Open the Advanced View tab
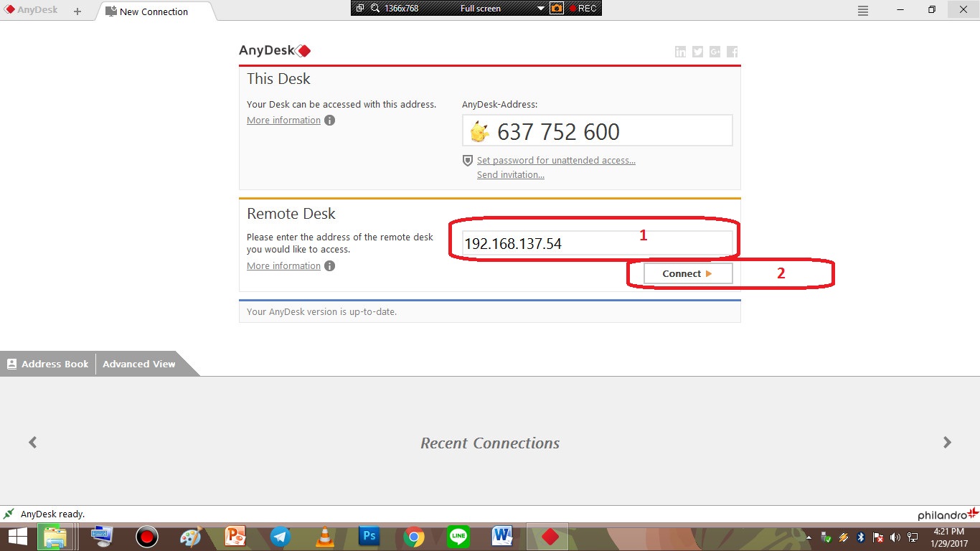Screen dimensions: 980x551 (139, 364)
